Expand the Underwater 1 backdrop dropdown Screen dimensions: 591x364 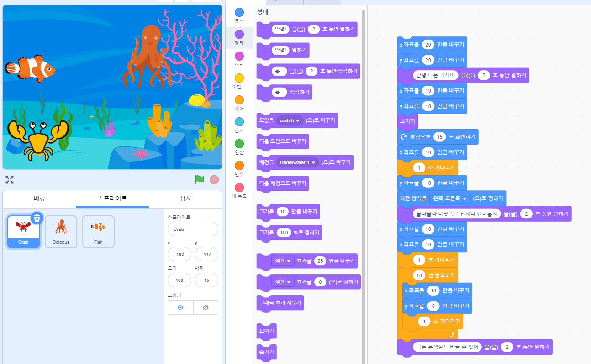coord(298,162)
